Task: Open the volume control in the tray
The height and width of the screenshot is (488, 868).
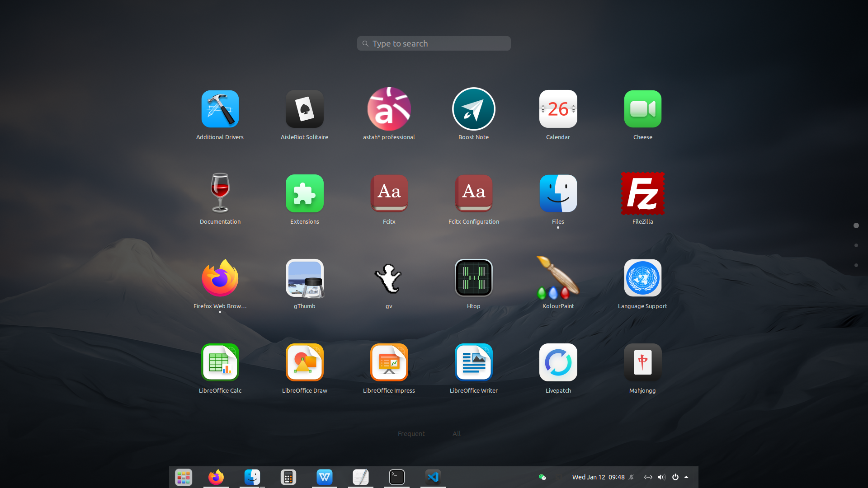Action: click(x=661, y=477)
